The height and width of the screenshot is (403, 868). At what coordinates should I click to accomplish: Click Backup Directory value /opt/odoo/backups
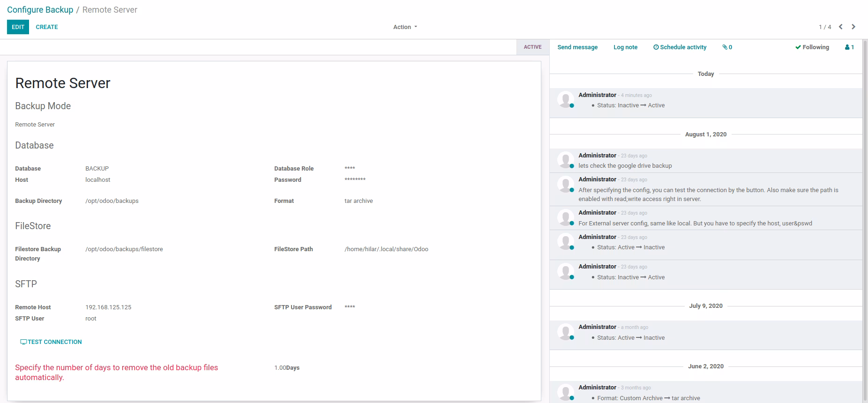[112, 201]
